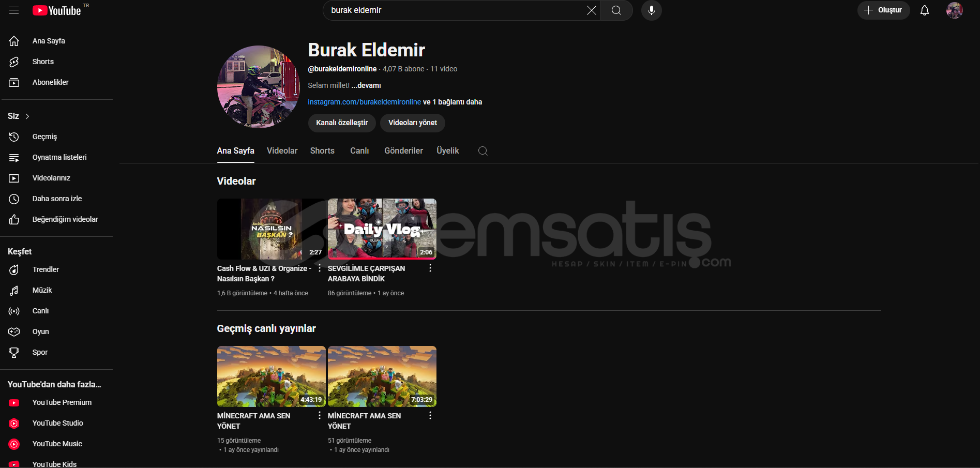Image resolution: width=980 pixels, height=468 pixels.
Task: Click the YouTube Studio icon
Action: coord(14,423)
